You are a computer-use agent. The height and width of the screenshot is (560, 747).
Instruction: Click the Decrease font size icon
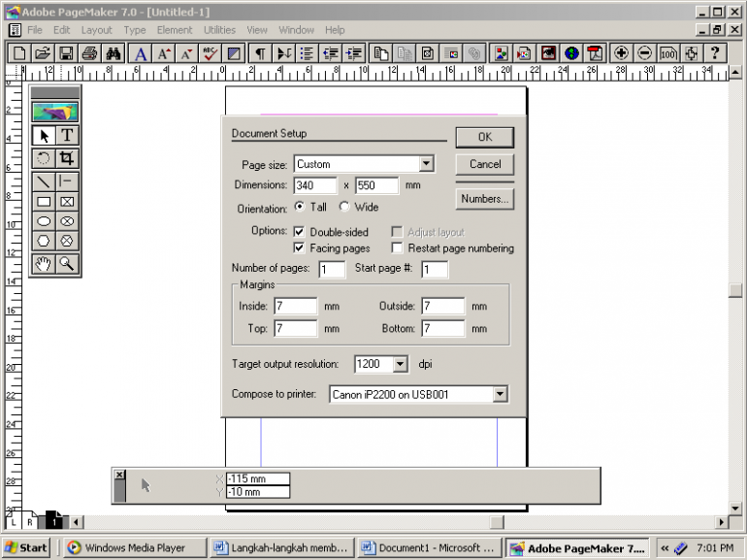186,53
